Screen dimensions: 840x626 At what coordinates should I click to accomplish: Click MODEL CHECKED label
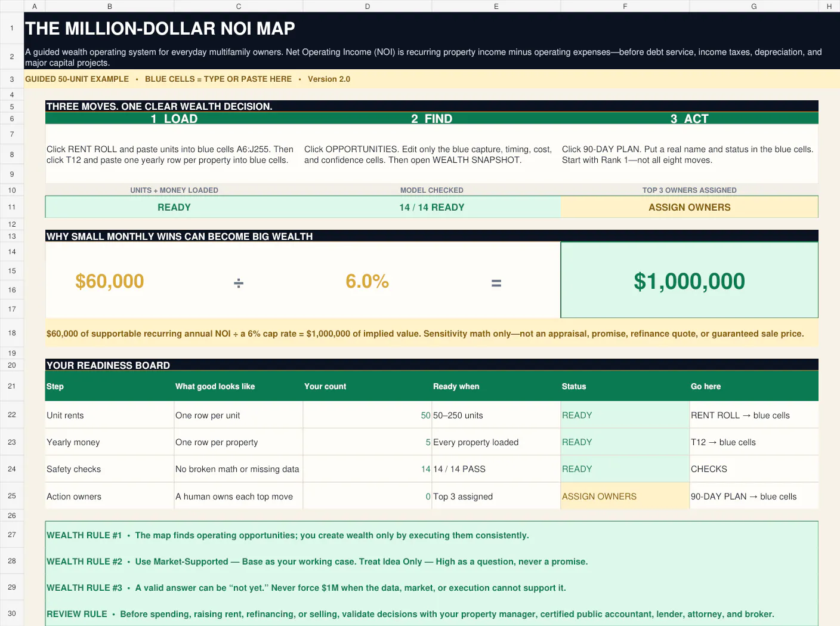[432, 190]
